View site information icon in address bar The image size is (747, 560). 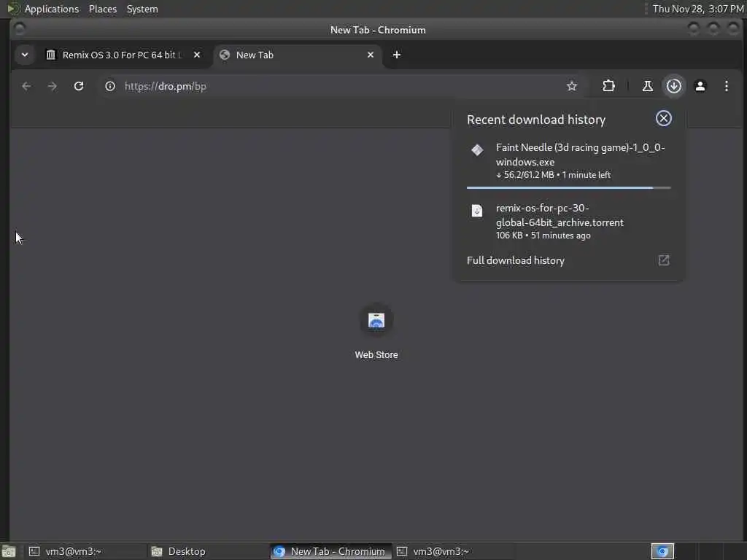[110, 86]
